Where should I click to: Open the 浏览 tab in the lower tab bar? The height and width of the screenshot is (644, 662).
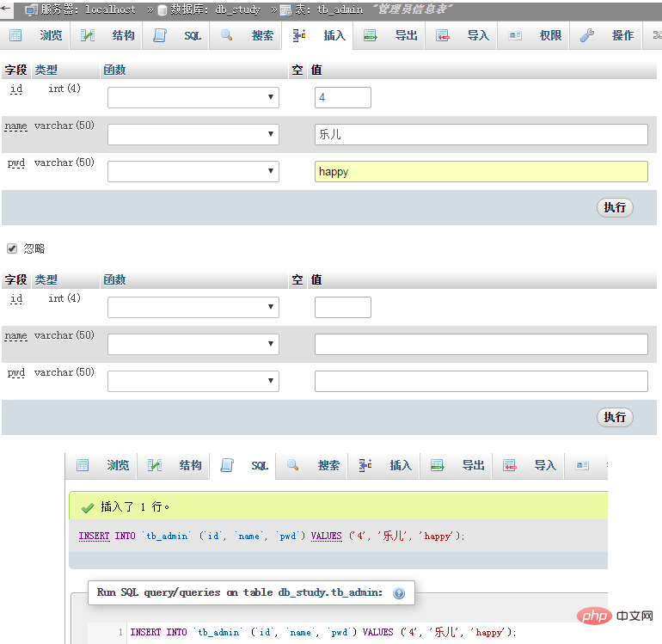click(101, 465)
